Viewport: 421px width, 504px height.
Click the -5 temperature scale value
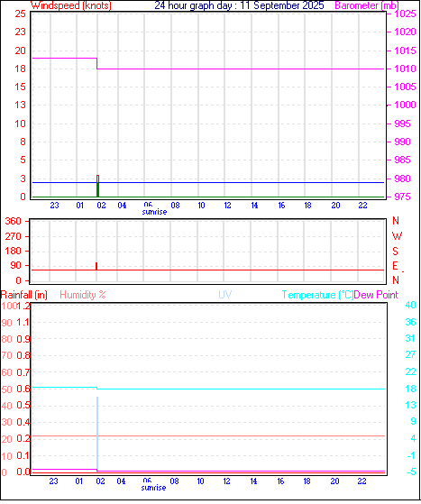(411, 472)
